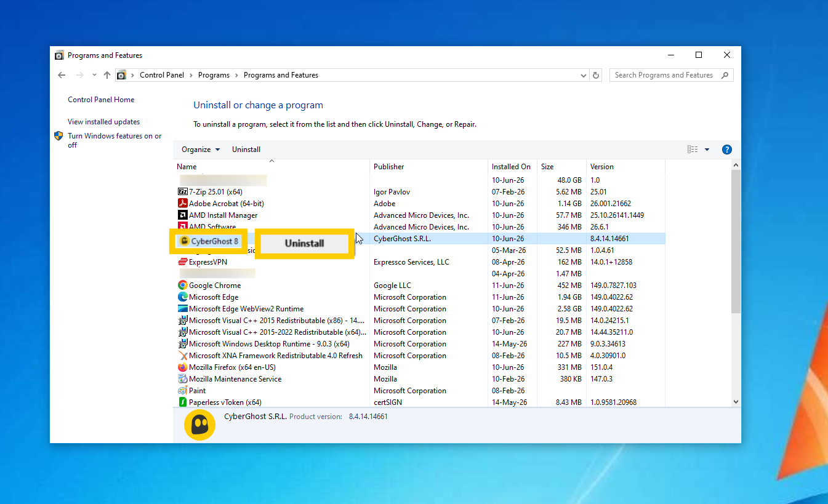
Task: Click the AMD Software program name
Action: [x=212, y=227]
